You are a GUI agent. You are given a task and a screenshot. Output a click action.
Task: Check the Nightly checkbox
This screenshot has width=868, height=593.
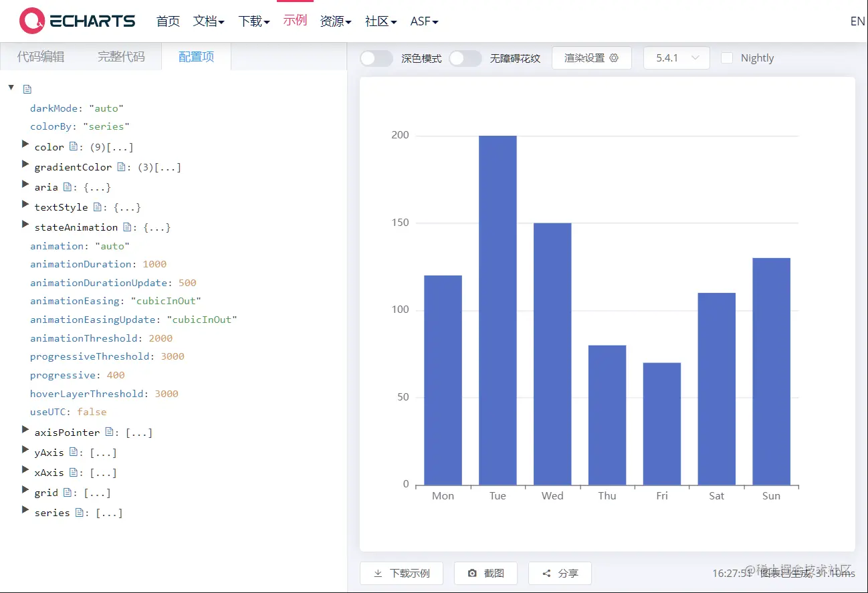tap(727, 58)
